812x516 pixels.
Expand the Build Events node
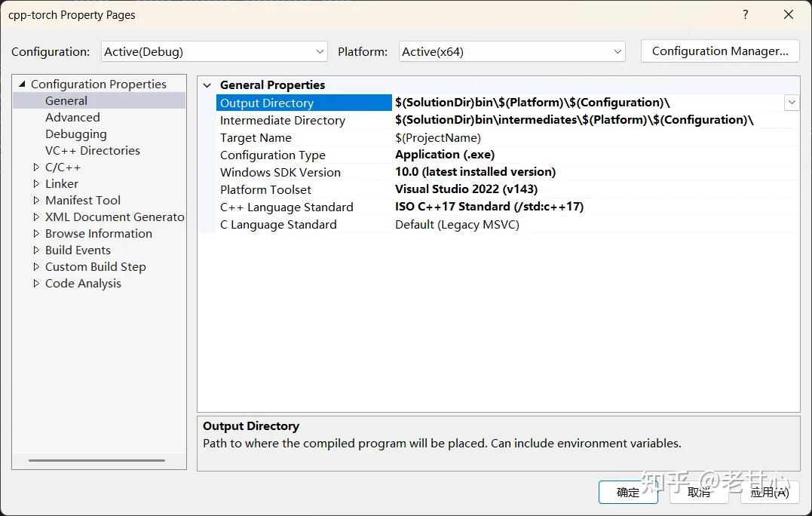tap(35, 250)
